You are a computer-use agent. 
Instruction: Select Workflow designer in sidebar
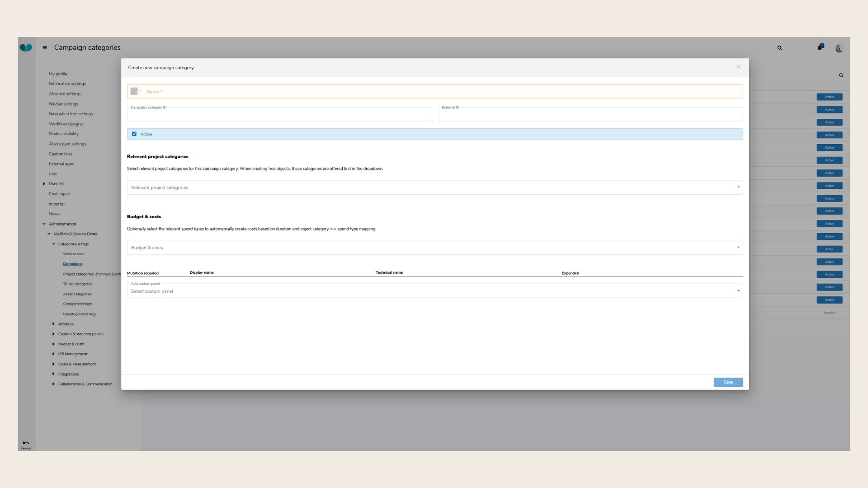coord(66,124)
